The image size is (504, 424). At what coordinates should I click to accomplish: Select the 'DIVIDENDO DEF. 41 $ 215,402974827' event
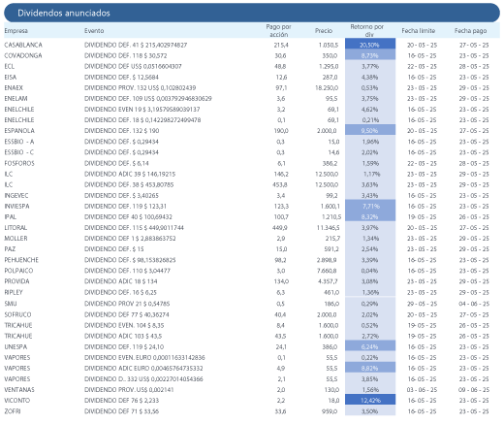pyautogui.click(x=136, y=45)
